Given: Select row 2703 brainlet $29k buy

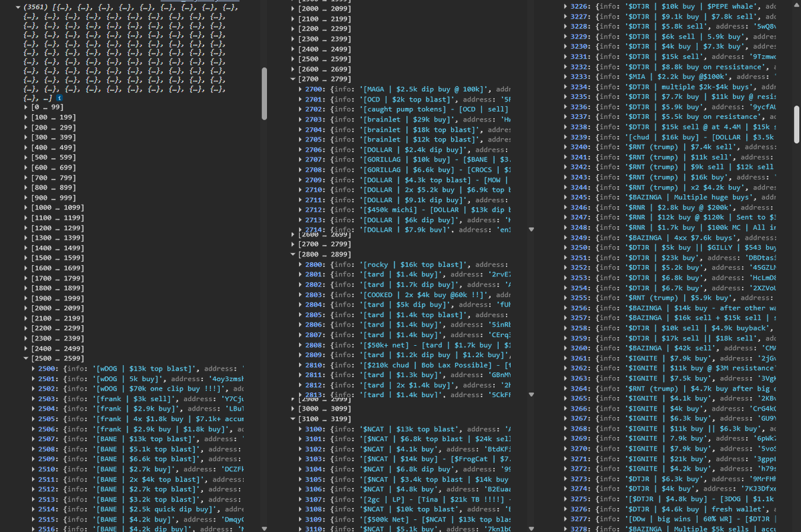Looking at the screenshot, I should coord(405,119).
